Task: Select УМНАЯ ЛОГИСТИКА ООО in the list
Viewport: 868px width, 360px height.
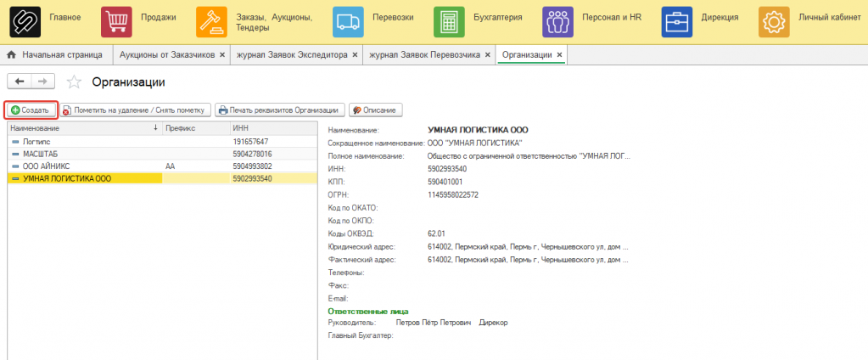Action: click(162, 178)
